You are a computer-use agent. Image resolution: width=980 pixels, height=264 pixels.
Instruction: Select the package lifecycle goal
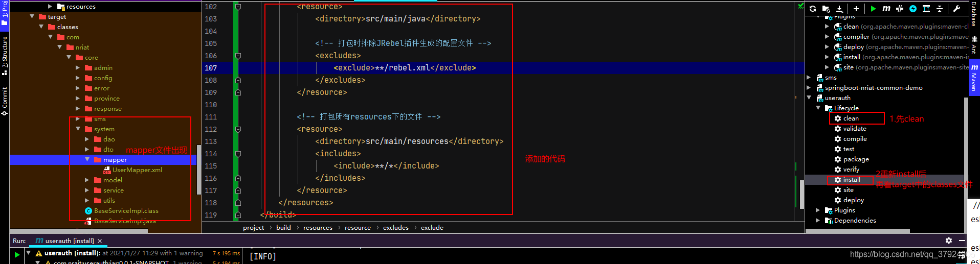856,159
